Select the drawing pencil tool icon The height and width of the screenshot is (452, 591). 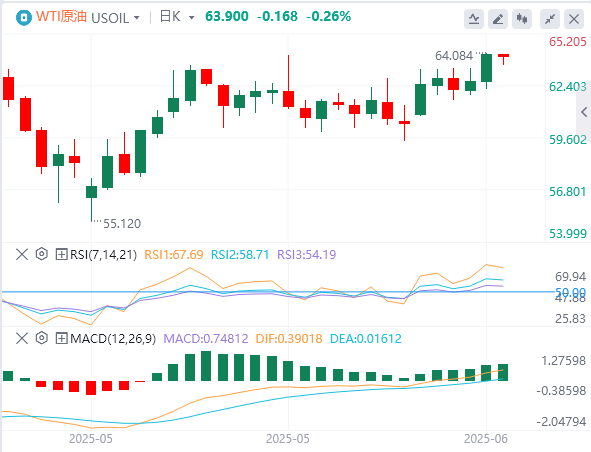498,18
